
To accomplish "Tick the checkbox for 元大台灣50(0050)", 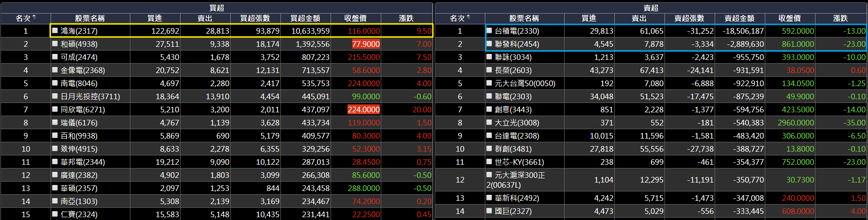I will pyautogui.click(x=489, y=83).
